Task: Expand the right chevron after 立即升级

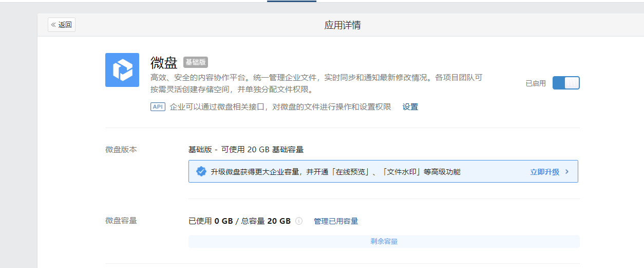Action: (567, 172)
